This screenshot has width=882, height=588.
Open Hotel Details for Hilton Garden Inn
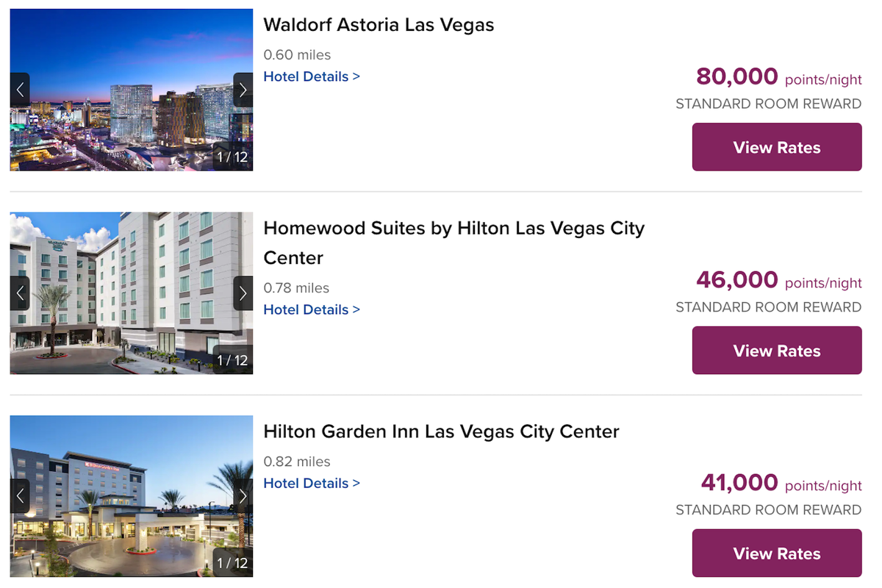pos(312,483)
